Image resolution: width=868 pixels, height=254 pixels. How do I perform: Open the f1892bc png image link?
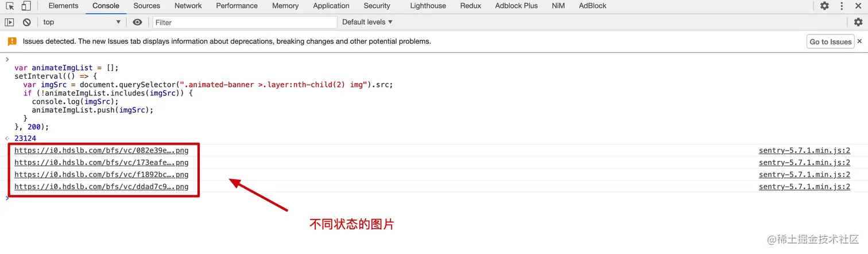(x=101, y=175)
